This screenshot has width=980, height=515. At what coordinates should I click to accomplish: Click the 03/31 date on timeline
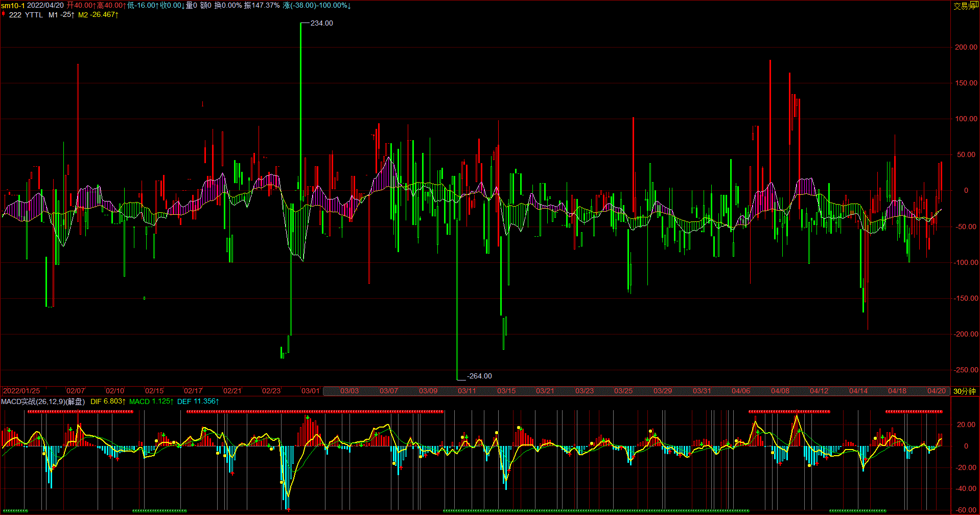[x=702, y=391]
